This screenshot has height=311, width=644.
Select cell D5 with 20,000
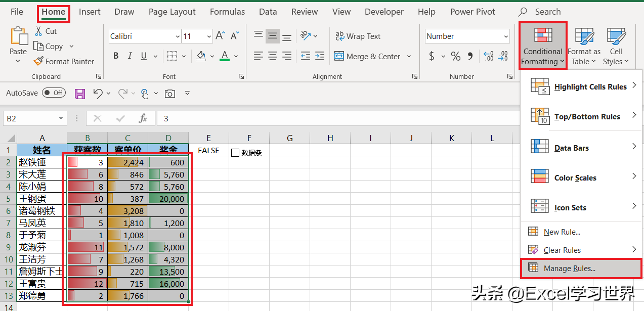pos(168,199)
